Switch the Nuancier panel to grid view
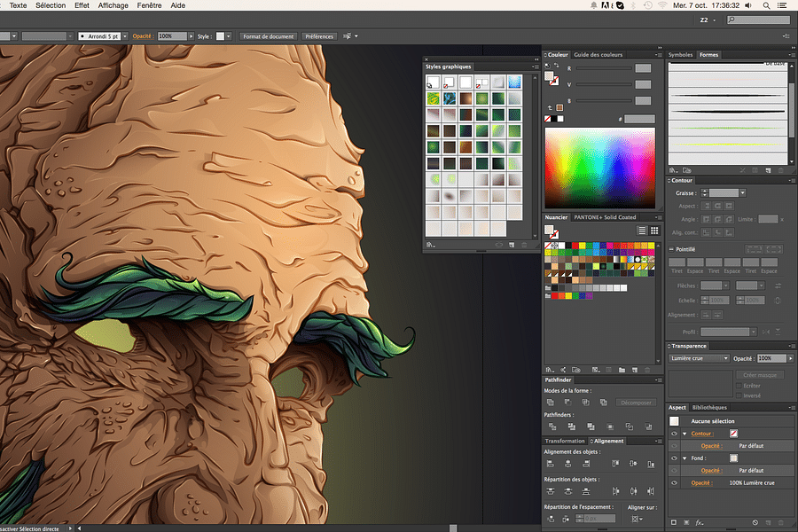Screen dimensions: 798x532 [x=653, y=231]
